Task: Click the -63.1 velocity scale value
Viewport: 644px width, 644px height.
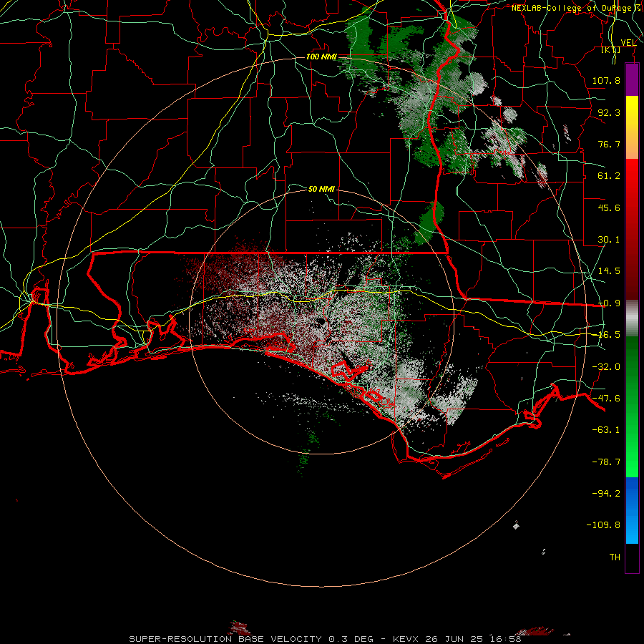Action: click(x=606, y=430)
